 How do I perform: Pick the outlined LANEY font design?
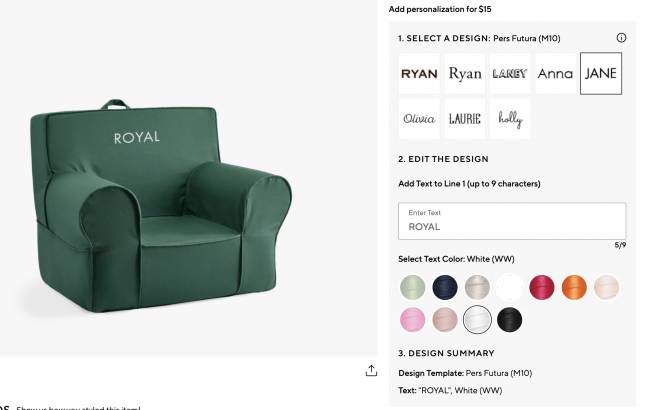510,74
